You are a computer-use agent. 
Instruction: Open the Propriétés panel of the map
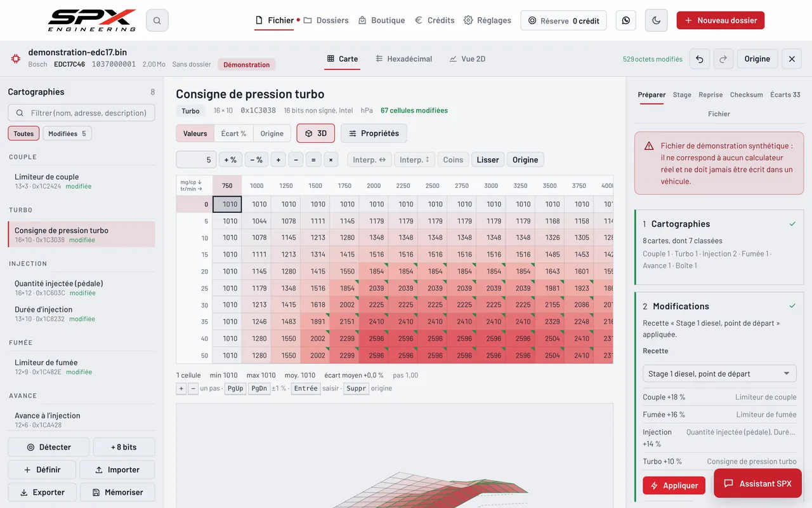[374, 133]
